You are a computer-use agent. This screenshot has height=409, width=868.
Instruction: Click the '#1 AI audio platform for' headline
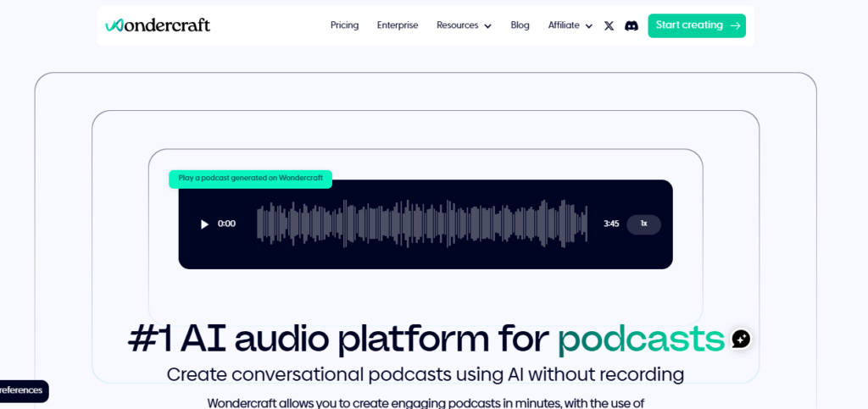coord(338,339)
